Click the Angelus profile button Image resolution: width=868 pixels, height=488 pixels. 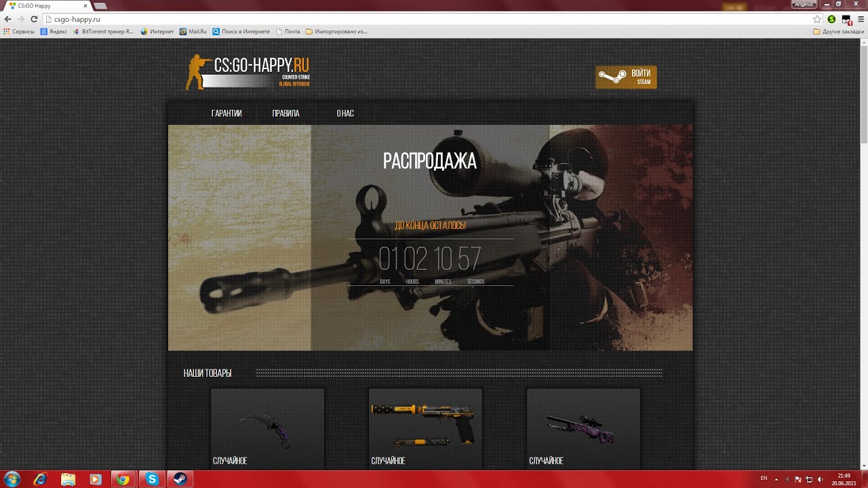click(x=804, y=3)
